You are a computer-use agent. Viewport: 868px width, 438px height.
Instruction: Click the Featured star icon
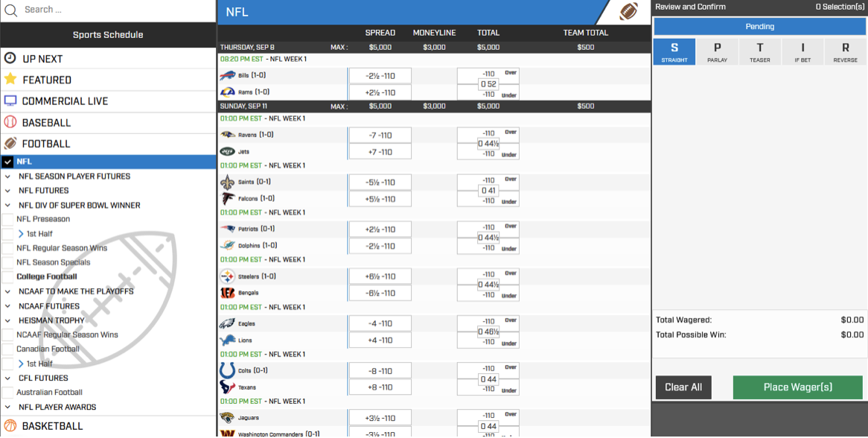(x=10, y=79)
